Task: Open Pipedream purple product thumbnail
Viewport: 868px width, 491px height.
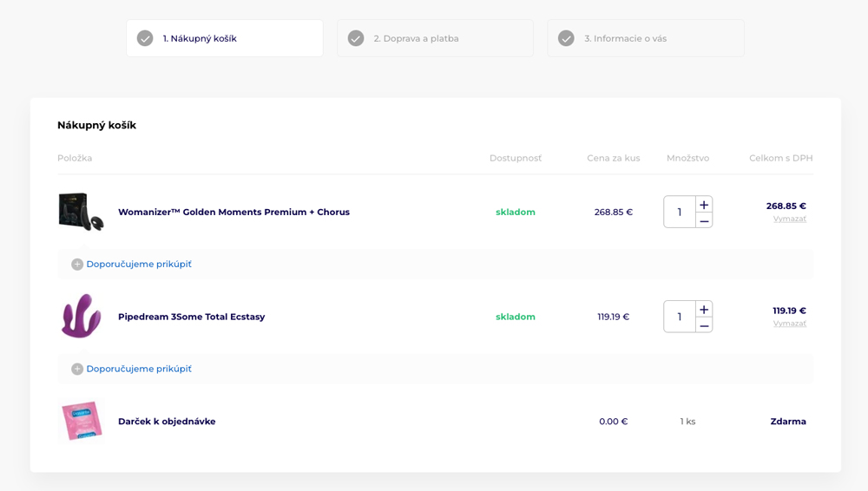Action: pyautogui.click(x=81, y=316)
